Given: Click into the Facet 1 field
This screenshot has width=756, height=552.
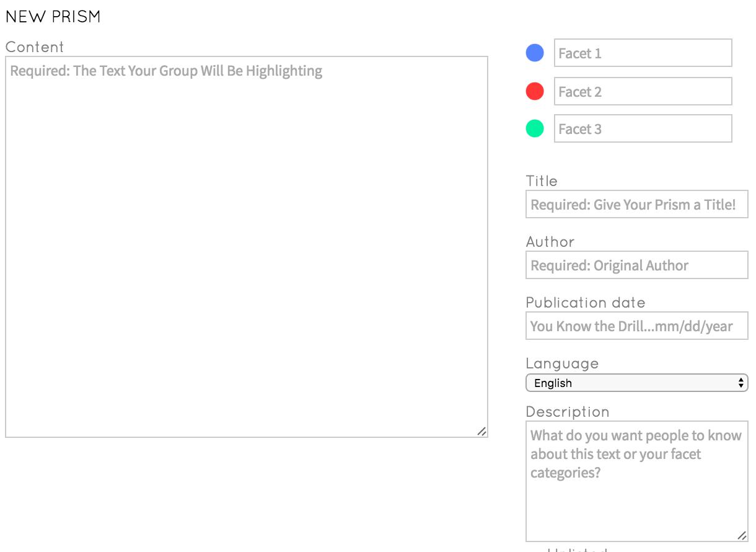Looking at the screenshot, I should [643, 53].
